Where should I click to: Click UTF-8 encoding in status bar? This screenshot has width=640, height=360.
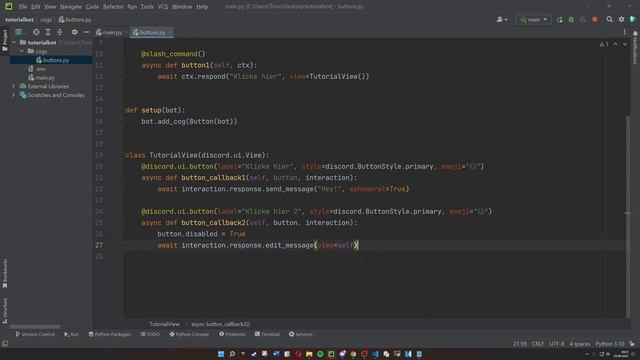tap(557, 344)
